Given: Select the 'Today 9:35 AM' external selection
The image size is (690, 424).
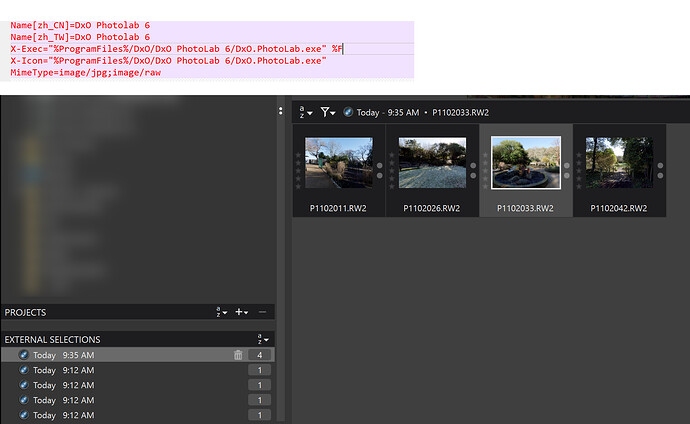Looking at the screenshot, I should (138, 355).
